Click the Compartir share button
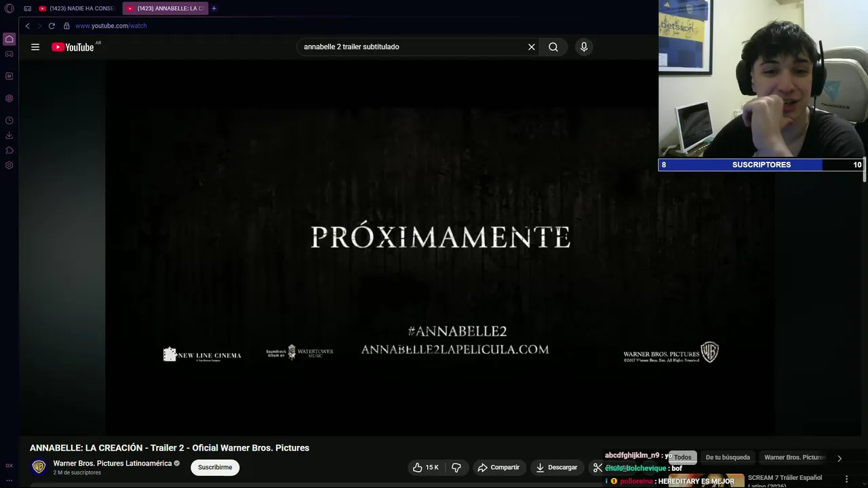This screenshot has height=488, width=868. click(498, 468)
